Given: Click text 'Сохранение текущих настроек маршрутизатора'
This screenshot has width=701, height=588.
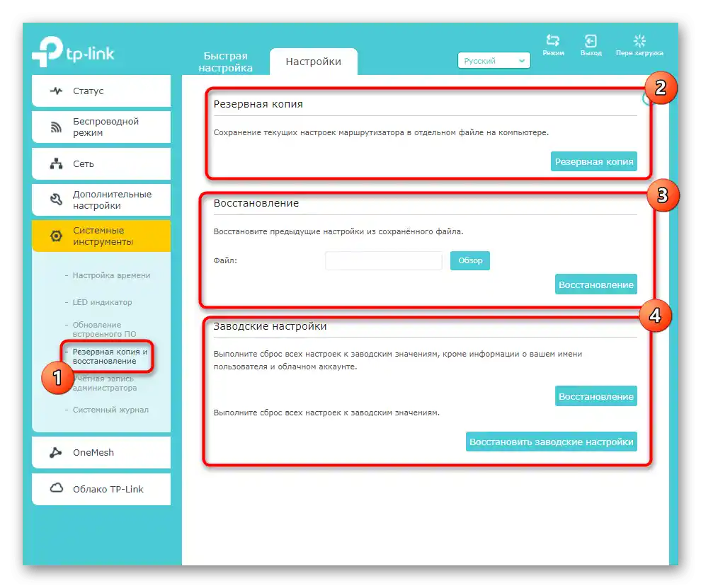Looking at the screenshot, I should pos(309,132).
